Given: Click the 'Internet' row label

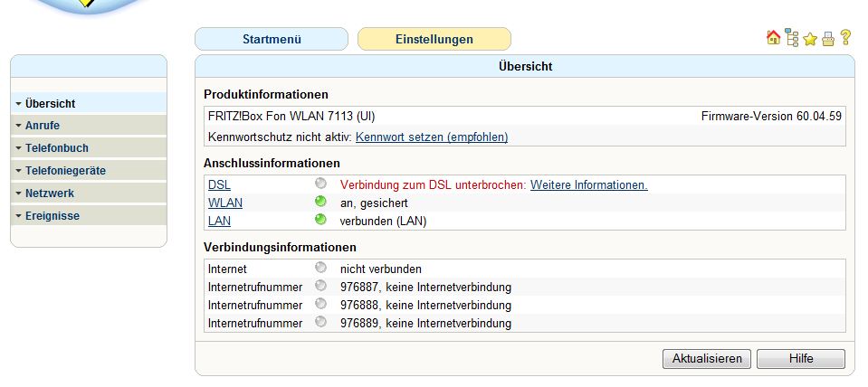Looking at the screenshot, I should coord(227,269).
